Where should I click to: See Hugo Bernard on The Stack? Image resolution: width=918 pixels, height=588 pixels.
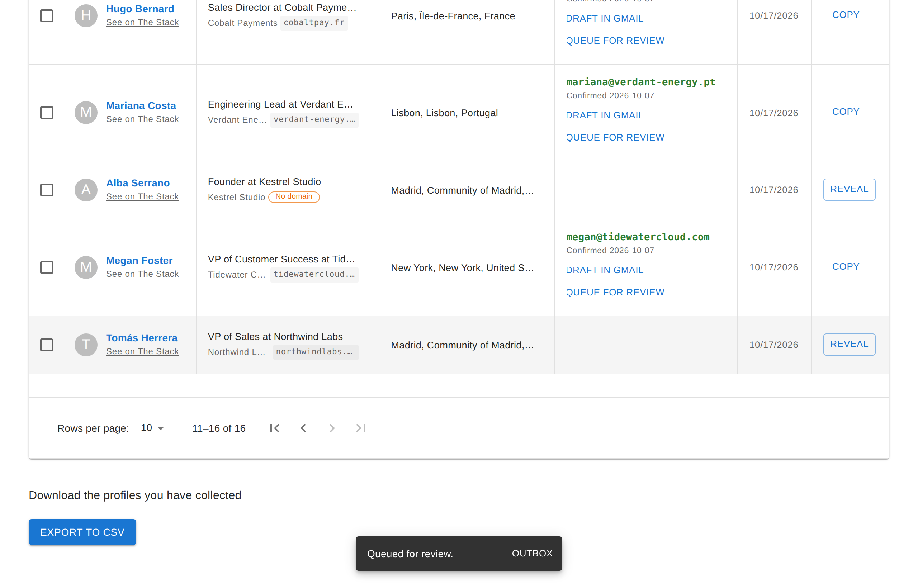pos(142,22)
